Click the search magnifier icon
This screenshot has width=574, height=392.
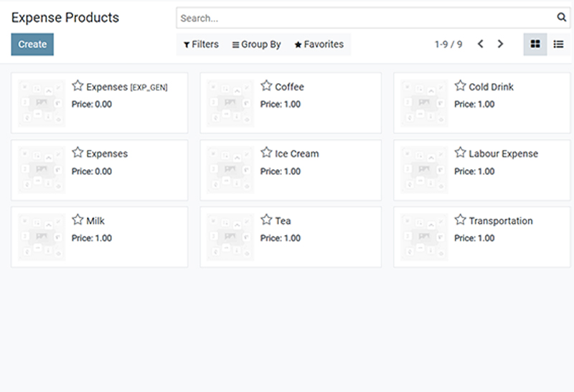click(562, 17)
